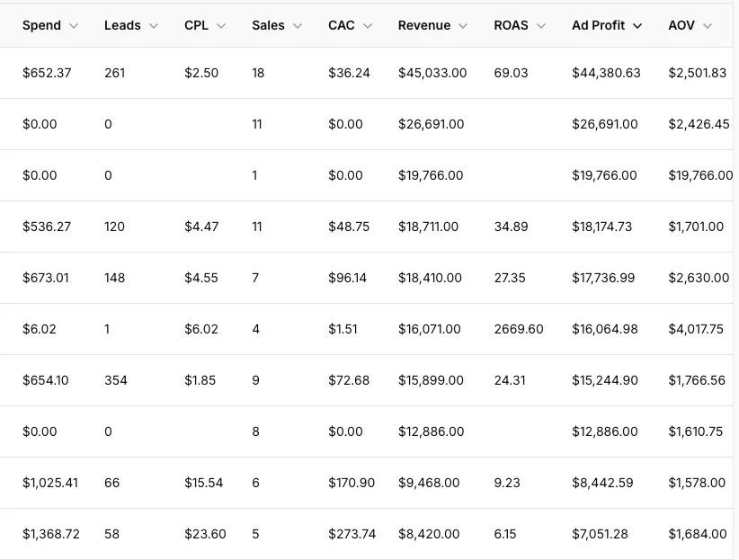The height and width of the screenshot is (560, 739).
Task: Select the $45,033.00 revenue cell
Action: pos(432,73)
